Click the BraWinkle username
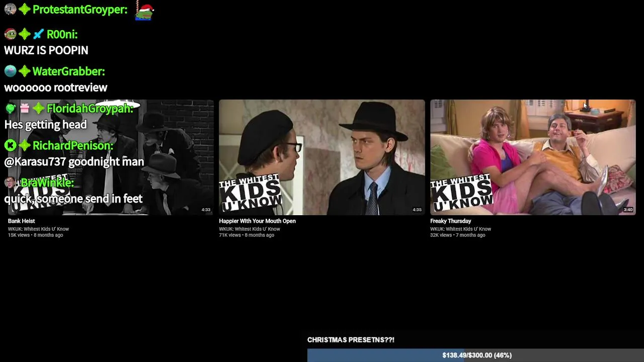 click(47, 183)
